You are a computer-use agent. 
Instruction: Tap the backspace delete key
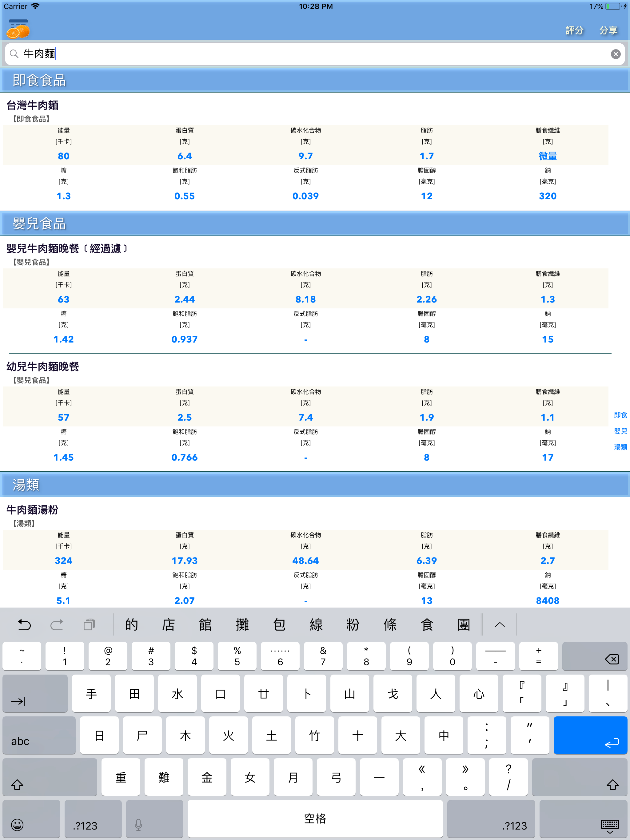pos(595,656)
